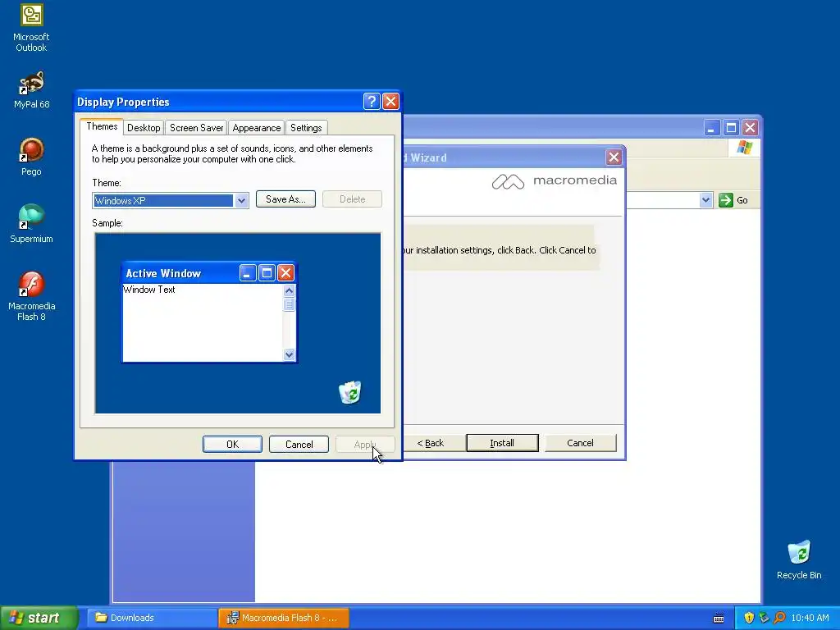The width and height of the screenshot is (840, 630).
Task: Go to the Settings tab
Action: tap(306, 127)
